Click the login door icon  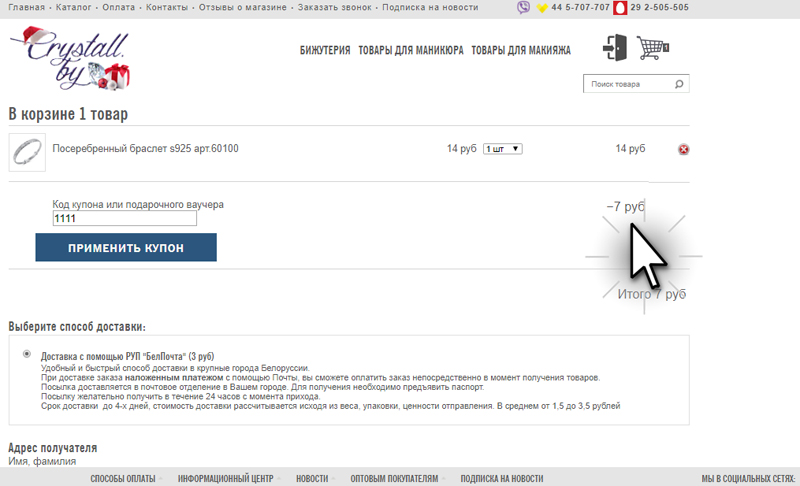click(614, 48)
